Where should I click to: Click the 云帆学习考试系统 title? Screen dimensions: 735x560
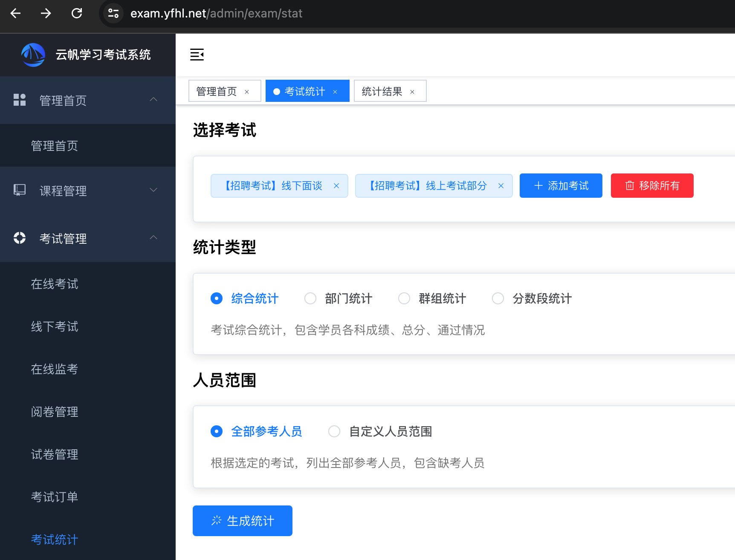point(103,55)
